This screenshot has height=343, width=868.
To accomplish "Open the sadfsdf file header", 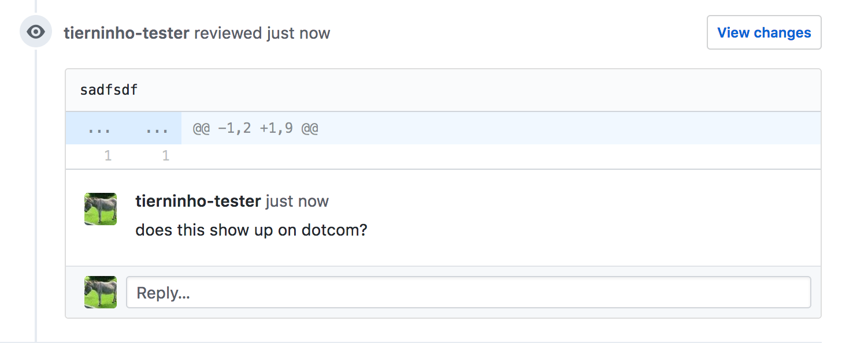I will coord(109,90).
